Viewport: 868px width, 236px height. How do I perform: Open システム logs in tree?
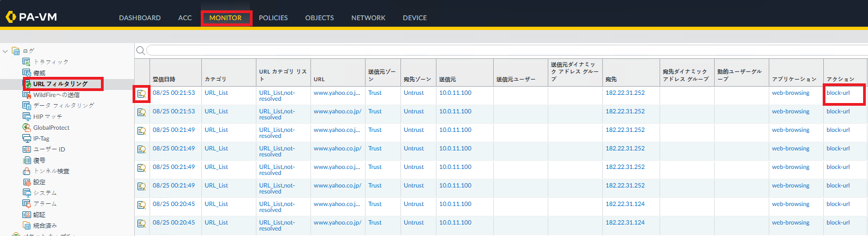(45, 193)
